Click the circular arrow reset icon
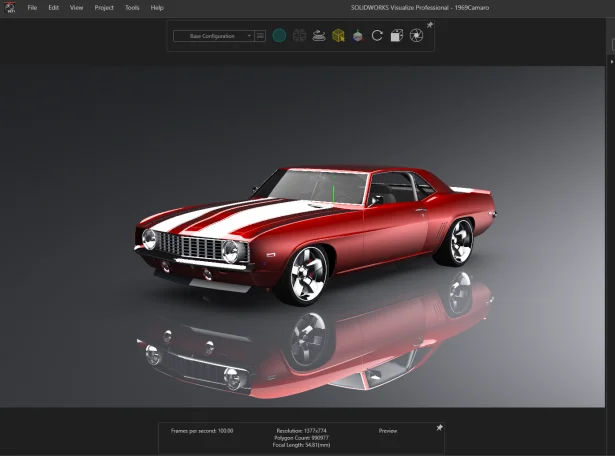Image resolution: width=615 pixels, height=456 pixels. (x=377, y=36)
